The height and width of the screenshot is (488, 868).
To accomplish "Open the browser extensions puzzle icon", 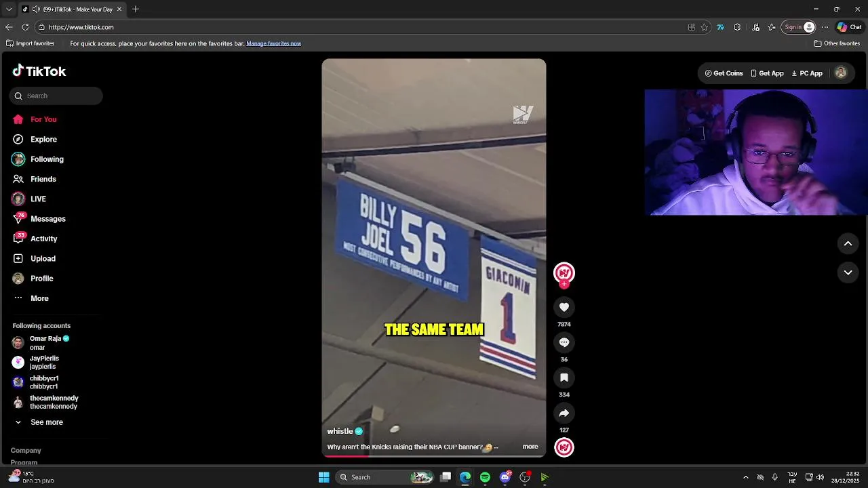I will pyautogui.click(x=737, y=27).
